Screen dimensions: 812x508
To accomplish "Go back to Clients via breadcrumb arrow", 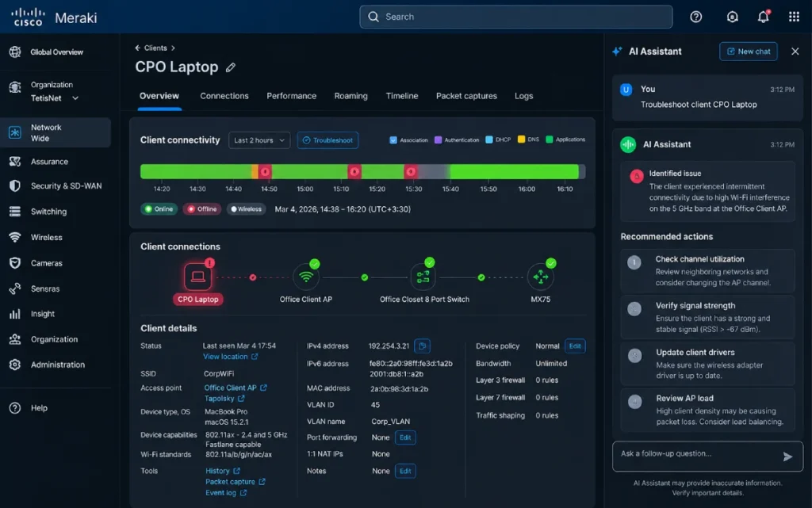I will click(x=137, y=48).
